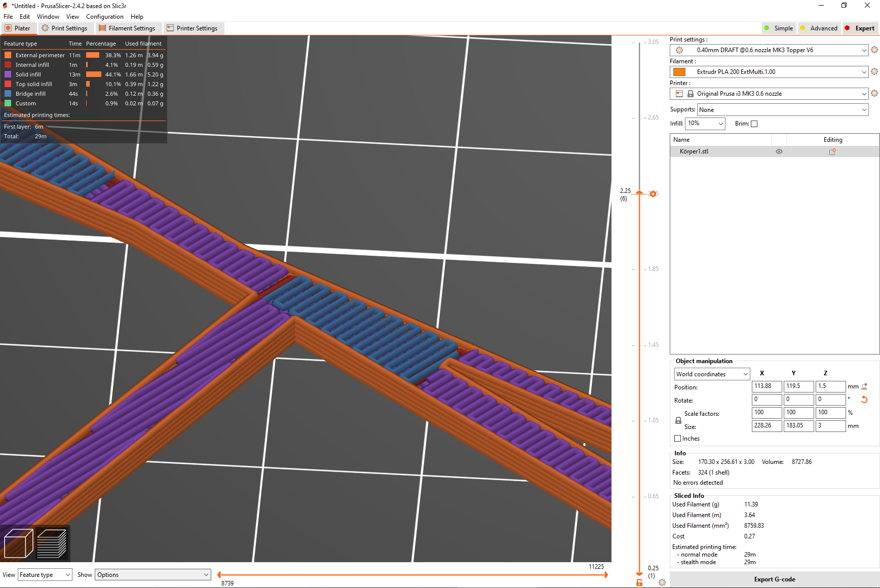Viewport: 880px width, 588px height.
Task: Click the Export G-code button
Action: tap(775, 579)
